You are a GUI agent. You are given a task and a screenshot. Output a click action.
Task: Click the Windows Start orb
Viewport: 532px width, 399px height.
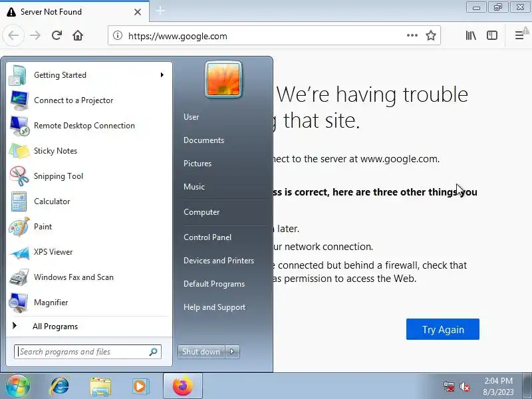tap(18, 386)
